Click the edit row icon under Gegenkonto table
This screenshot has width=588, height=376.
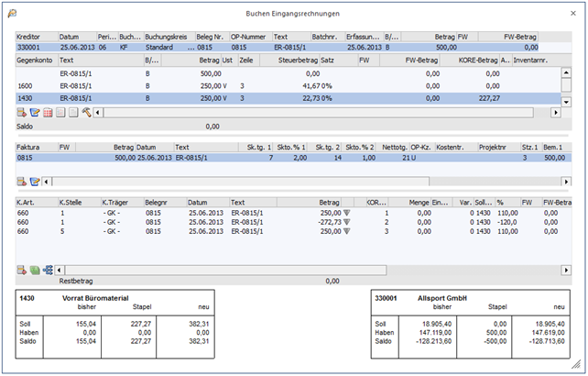tap(34, 112)
